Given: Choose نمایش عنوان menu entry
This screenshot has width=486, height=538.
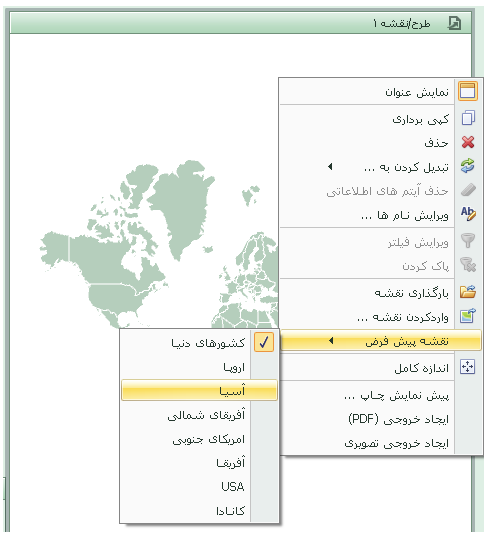Looking at the screenshot, I should coord(380,92).
